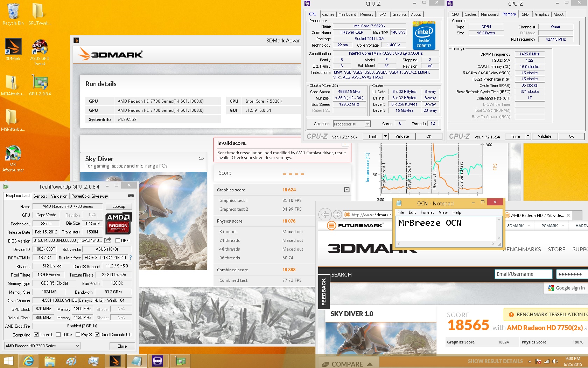
Task: Open the Paint app taskbar icon
Action: tap(71, 361)
